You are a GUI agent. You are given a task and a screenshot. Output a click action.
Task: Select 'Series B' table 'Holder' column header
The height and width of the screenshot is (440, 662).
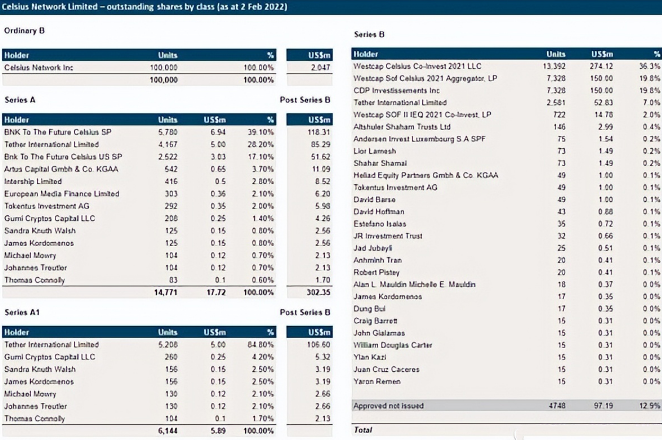coord(366,54)
